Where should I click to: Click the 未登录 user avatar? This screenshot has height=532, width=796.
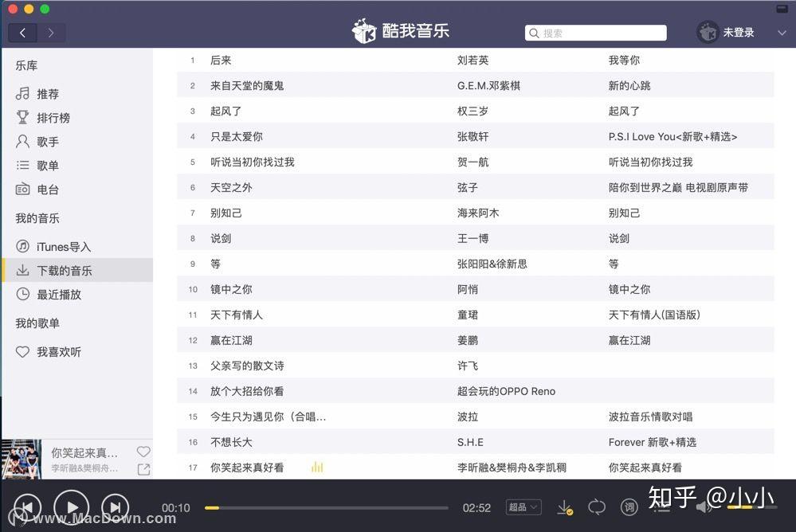coord(708,33)
